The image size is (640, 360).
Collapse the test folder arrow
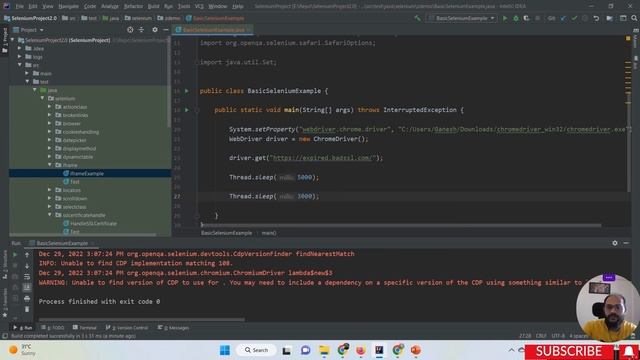27,82
